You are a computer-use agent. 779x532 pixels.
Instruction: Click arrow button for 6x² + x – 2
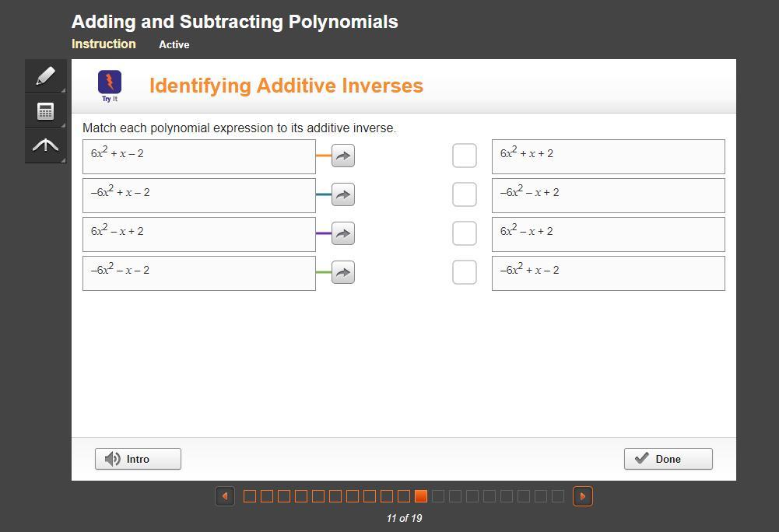click(343, 156)
